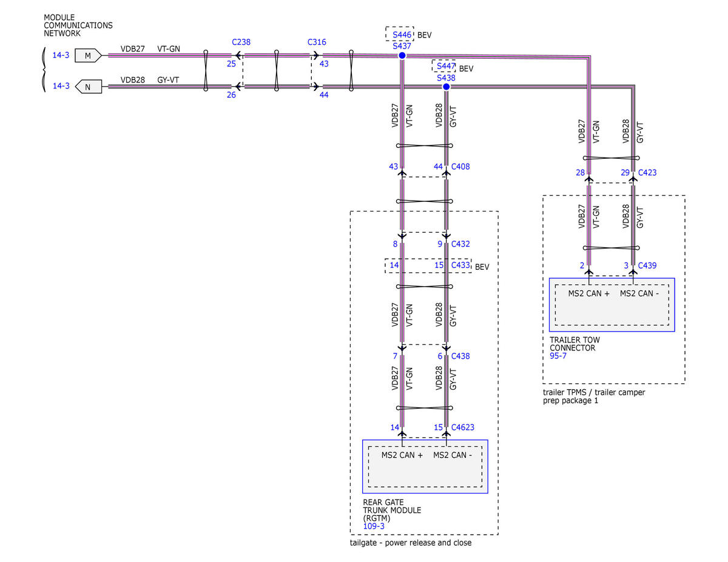Go to page 95-7 under Trailer Tow Connector
Image resolution: width=728 pixels, height=562 pixels.
pyautogui.click(x=558, y=356)
